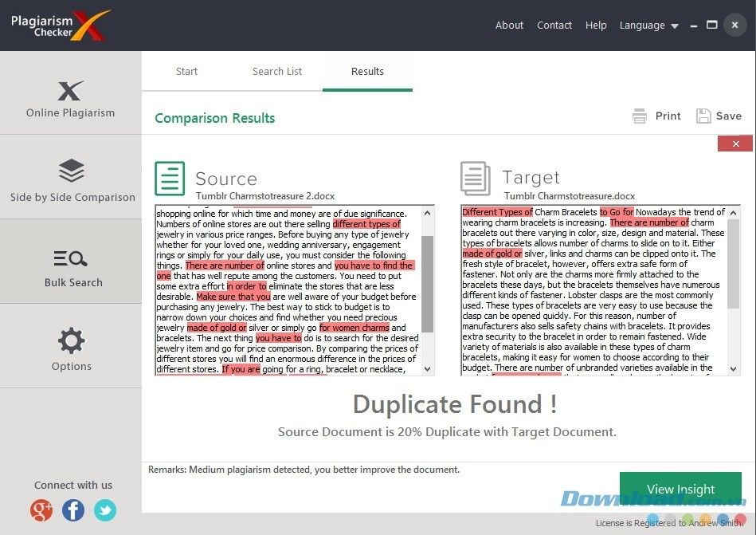Select the Results tab
Image resolution: width=756 pixels, height=535 pixels.
click(x=367, y=72)
